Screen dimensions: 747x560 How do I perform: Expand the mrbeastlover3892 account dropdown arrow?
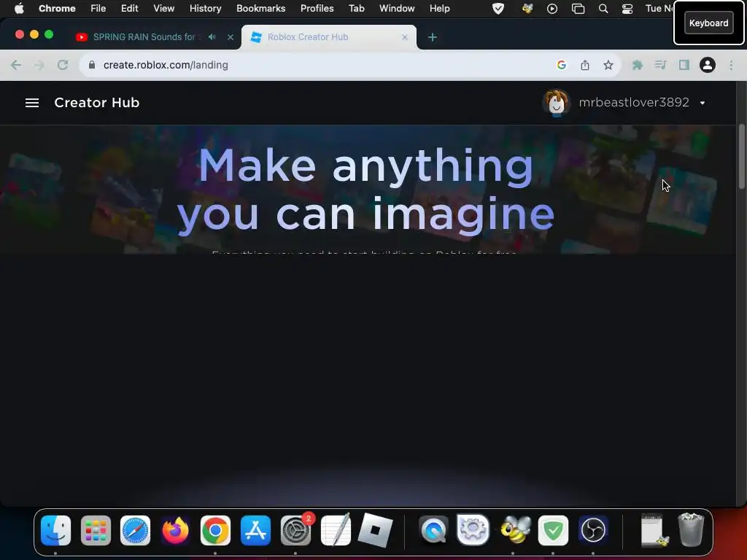coord(703,103)
